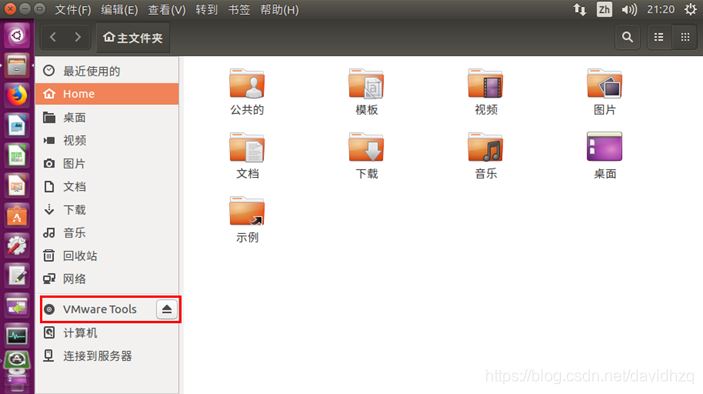
Task: Open System Settings from the dock
Action: 17,246
